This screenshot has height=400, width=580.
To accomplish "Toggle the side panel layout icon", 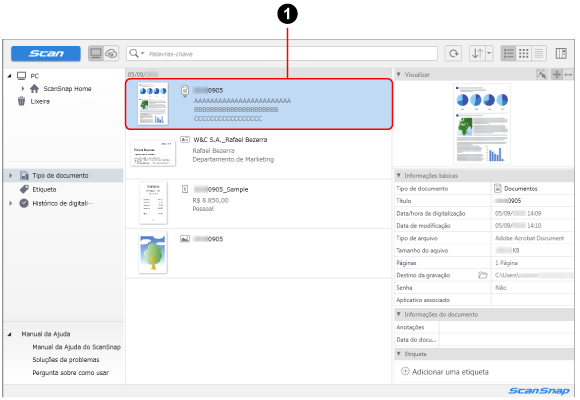I will coord(561,54).
